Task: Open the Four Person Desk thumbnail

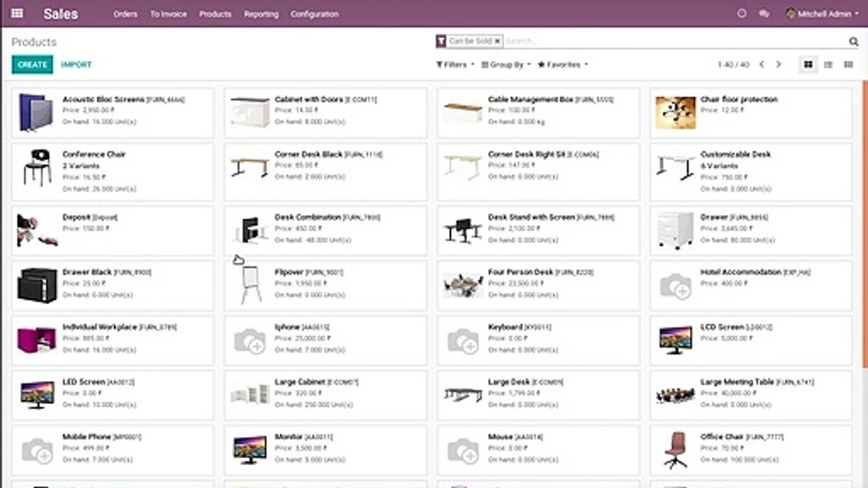Action: point(462,285)
